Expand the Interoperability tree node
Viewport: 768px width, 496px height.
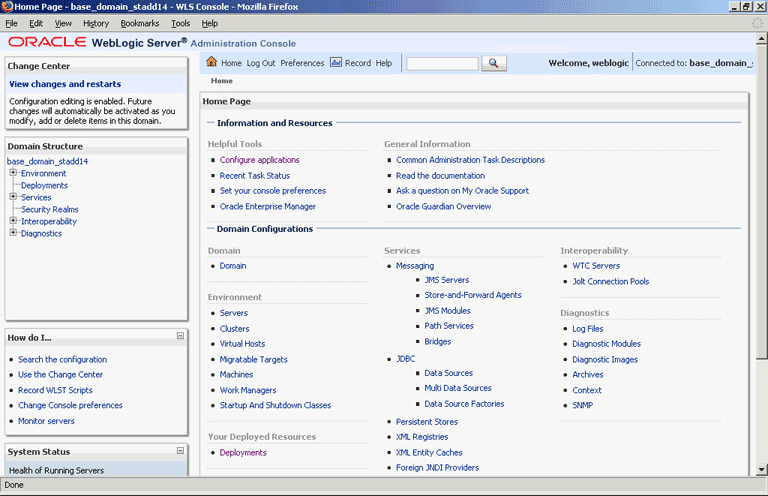pyautogui.click(x=13, y=221)
